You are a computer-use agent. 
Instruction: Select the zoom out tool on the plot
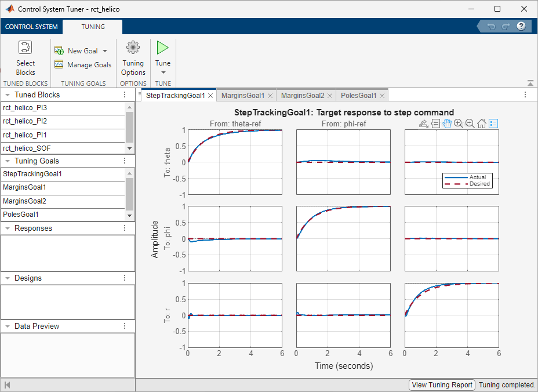(x=470, y=123)
